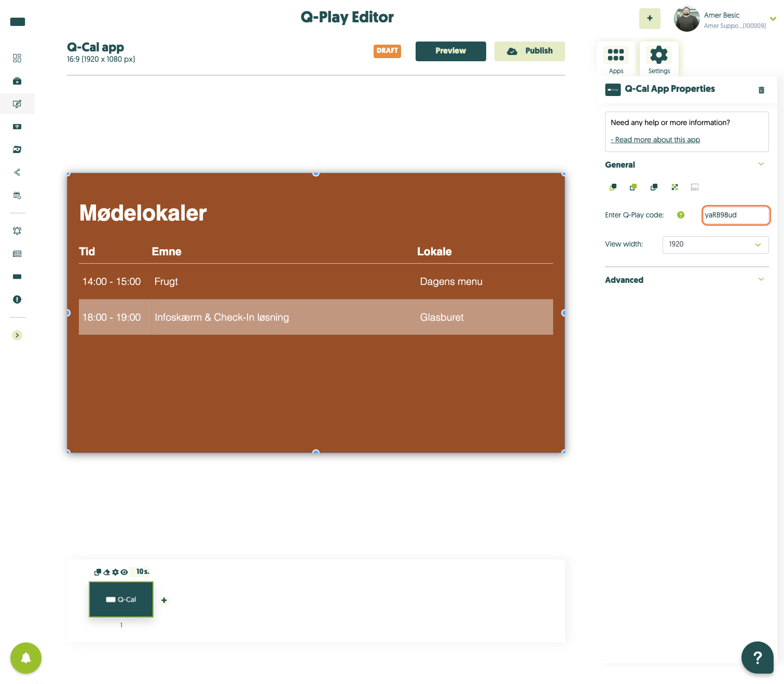The height and width of the screenshot is (684, 784).
Task: Click the '18:00 - 19:00' time cell
Action: (112, 317)
